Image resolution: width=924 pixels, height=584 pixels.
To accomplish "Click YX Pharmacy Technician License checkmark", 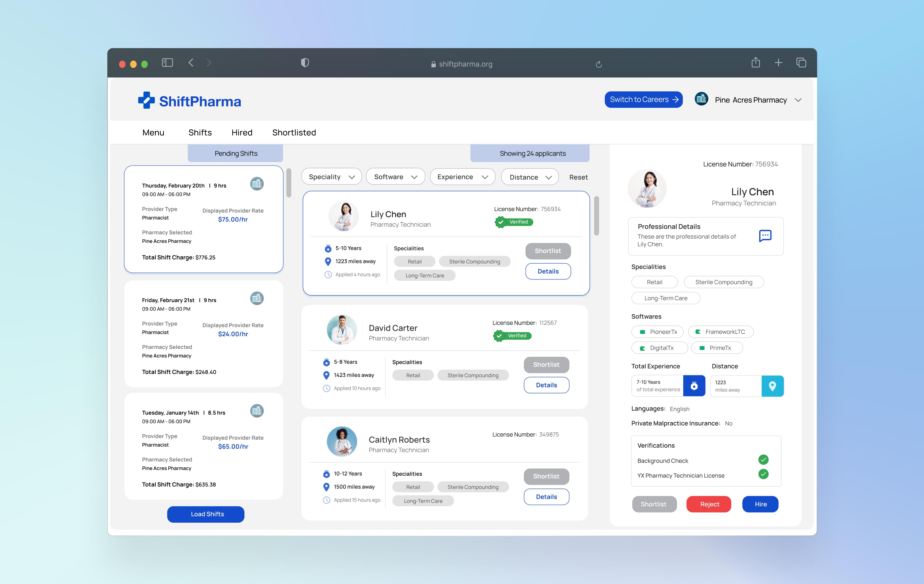I will [x=763, y=474].
